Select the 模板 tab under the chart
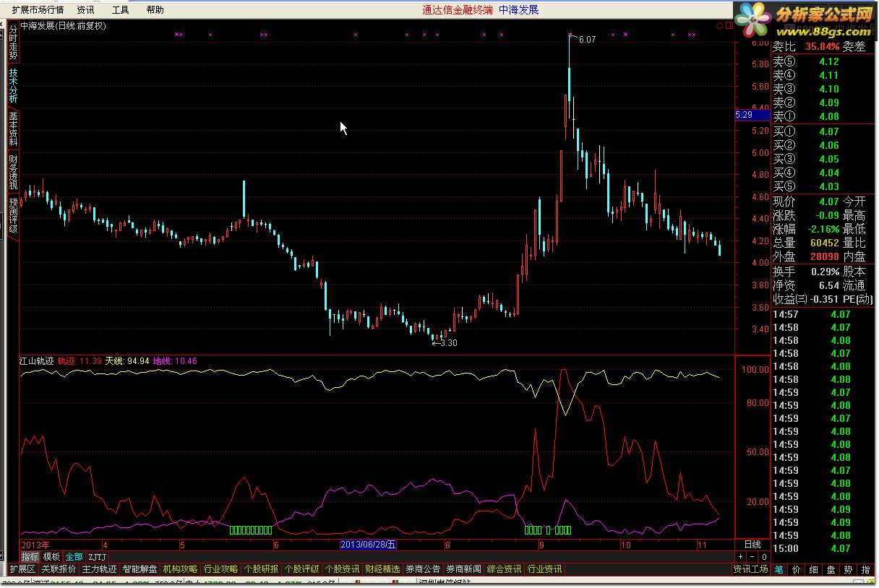This screenshot has width=879, height=588. (x=52, y=556)
